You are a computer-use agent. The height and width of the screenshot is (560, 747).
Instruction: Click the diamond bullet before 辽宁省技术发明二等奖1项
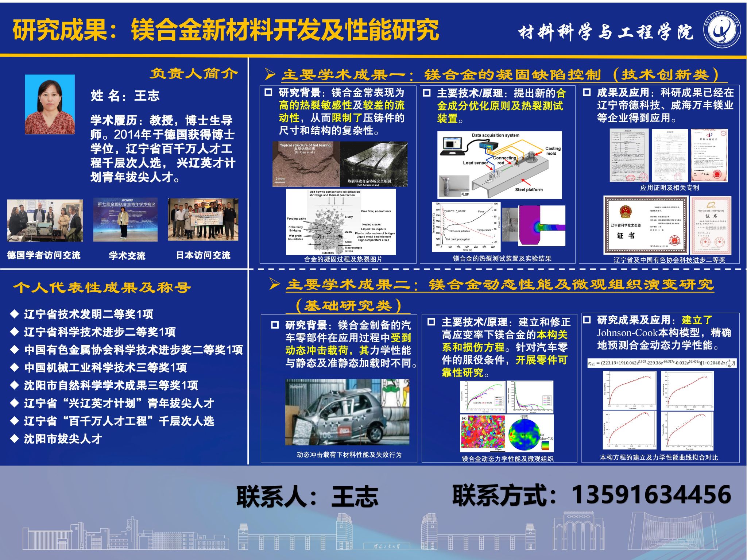pos(15,314)
